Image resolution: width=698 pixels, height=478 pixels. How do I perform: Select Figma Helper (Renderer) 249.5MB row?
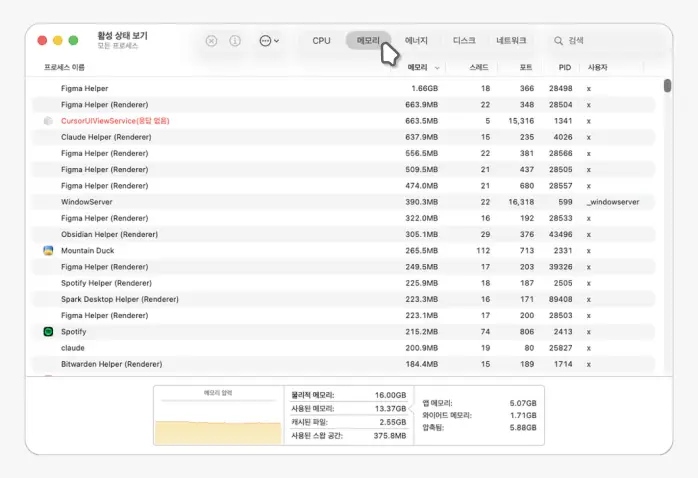click(343, 267)
